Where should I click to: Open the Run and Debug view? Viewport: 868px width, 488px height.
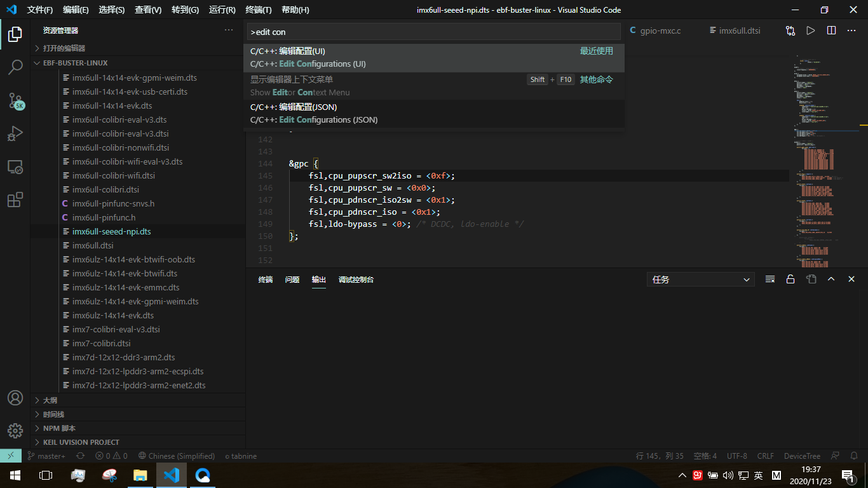pos(15,133)
